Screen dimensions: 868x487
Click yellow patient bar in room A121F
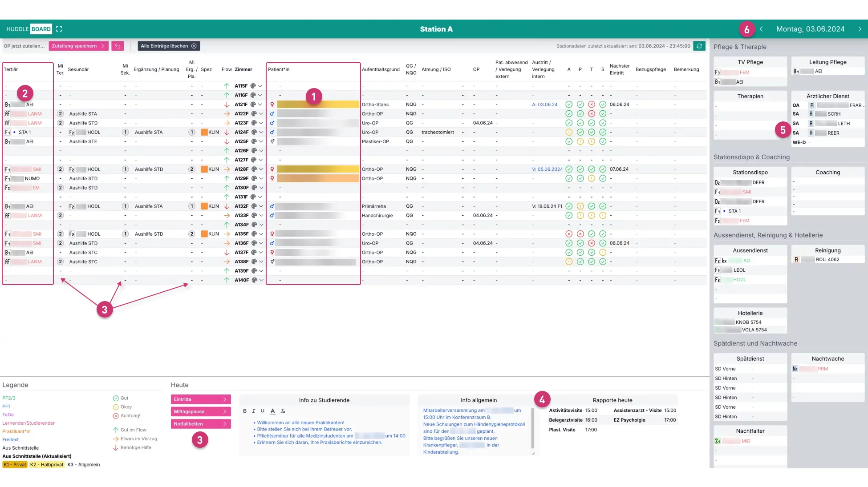[x=318, y=105]
